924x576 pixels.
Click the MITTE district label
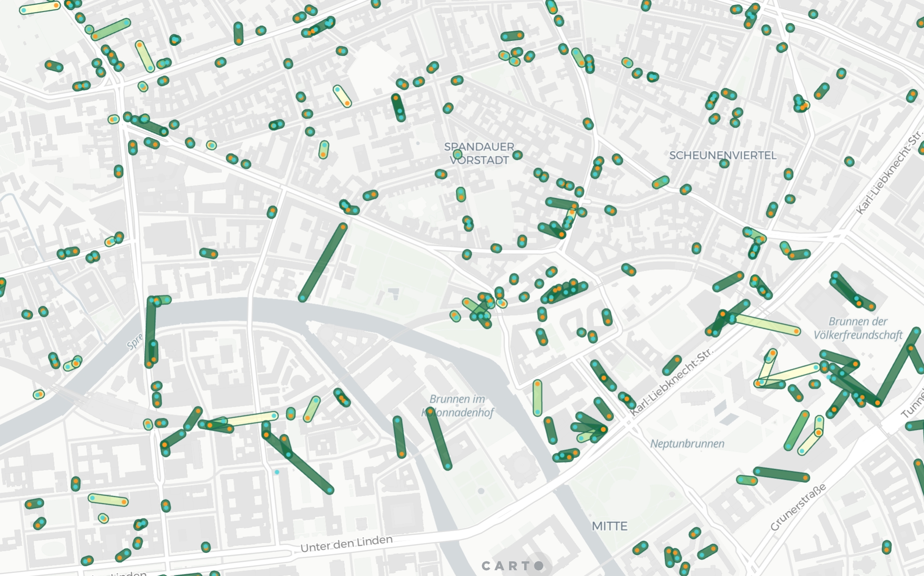pos(609,526)
